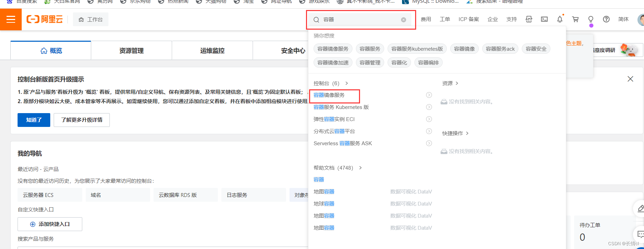Viewport: 644px width, 249px height.
Task: Click suggestion tag 容器服务kubernetes版
Action: pyautogui.click(x=417, y=49)
